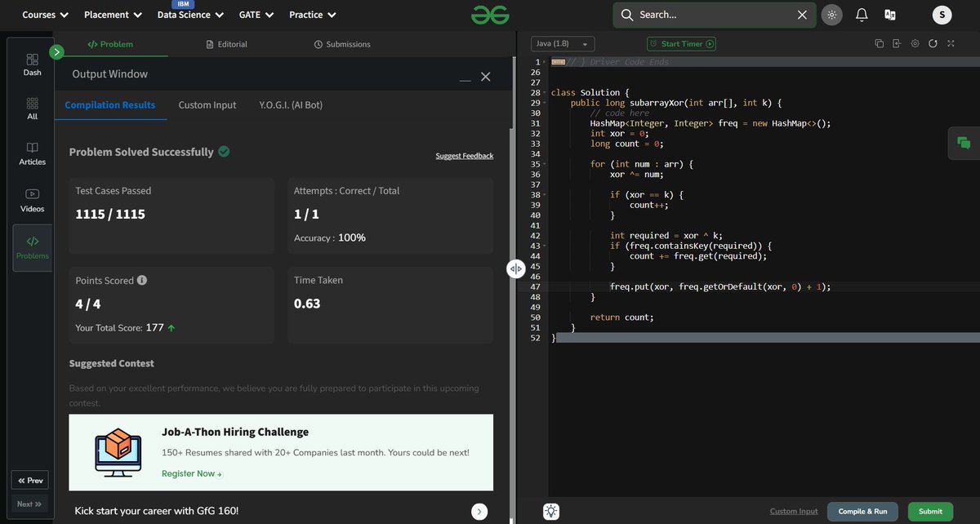Open notifications bell

coord(862,15)
